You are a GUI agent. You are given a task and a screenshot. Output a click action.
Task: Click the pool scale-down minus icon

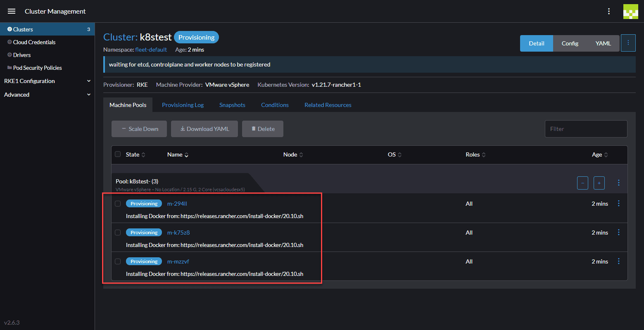tap(582, 183)
